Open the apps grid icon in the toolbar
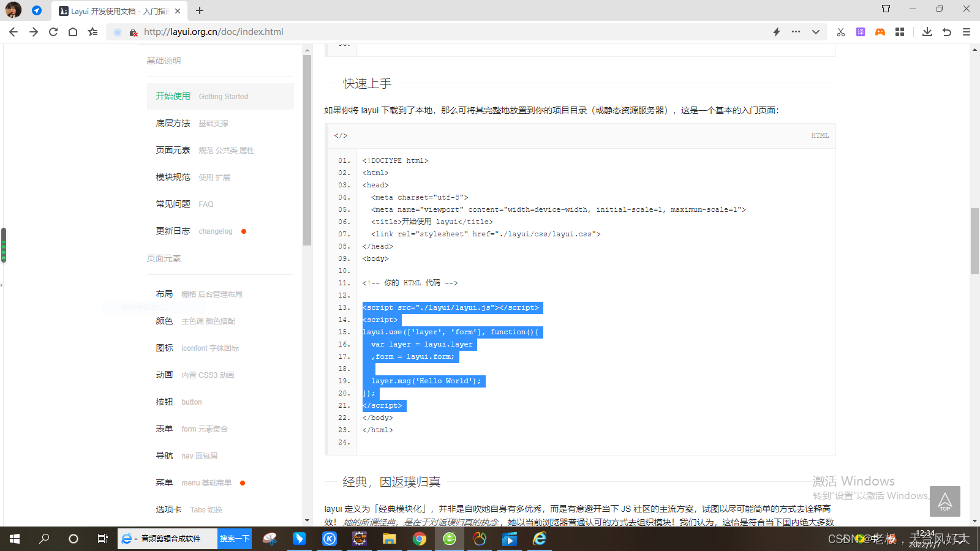Image resolution: width=980 pixels, height=551 pixels. point(900,32)
